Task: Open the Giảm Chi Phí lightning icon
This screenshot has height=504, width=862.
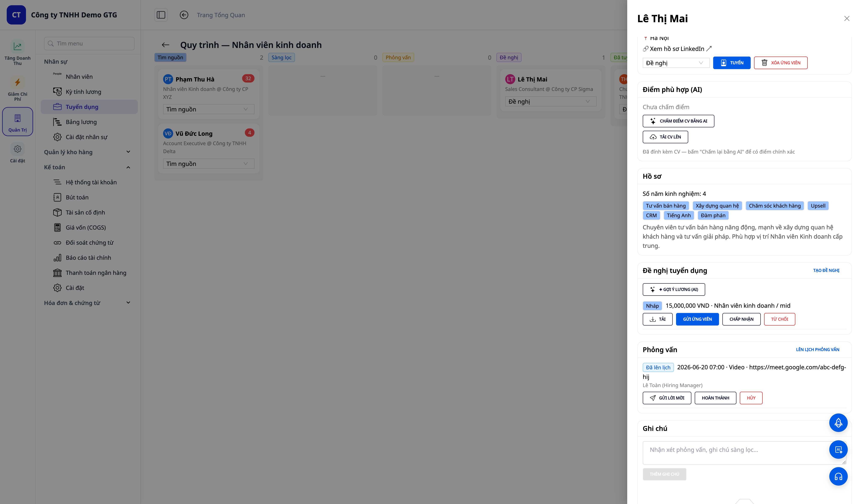Action: point(17,82)
